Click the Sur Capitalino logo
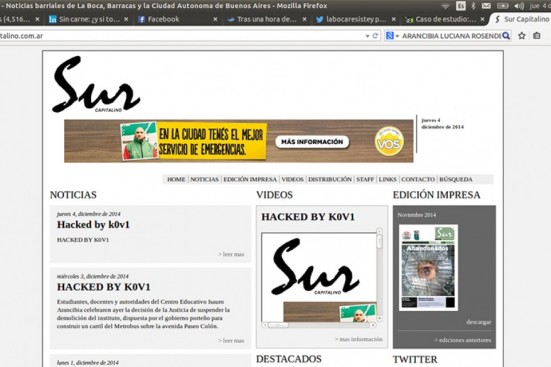The image size is (551, 367). pos(96,85)
